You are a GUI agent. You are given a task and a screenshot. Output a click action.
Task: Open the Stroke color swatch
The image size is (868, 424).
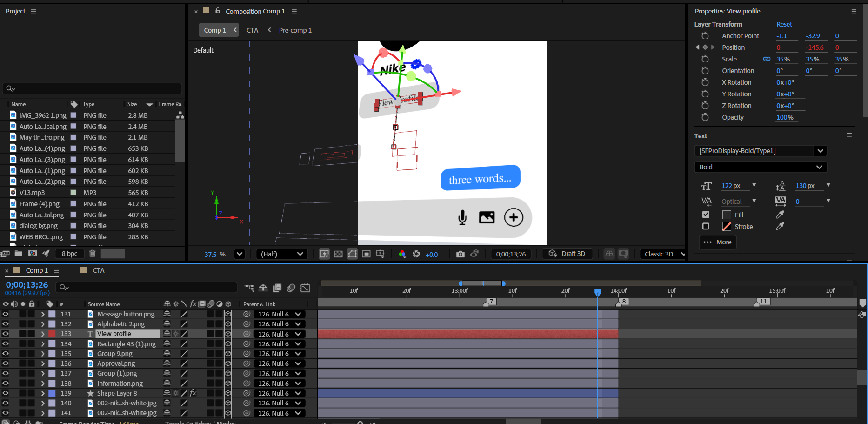(726, 227)
